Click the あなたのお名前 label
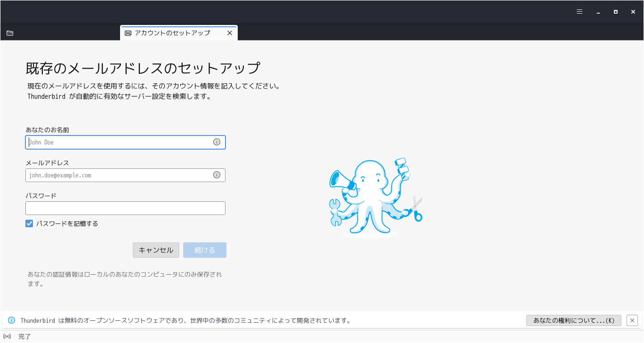 [x=48, y=129]
